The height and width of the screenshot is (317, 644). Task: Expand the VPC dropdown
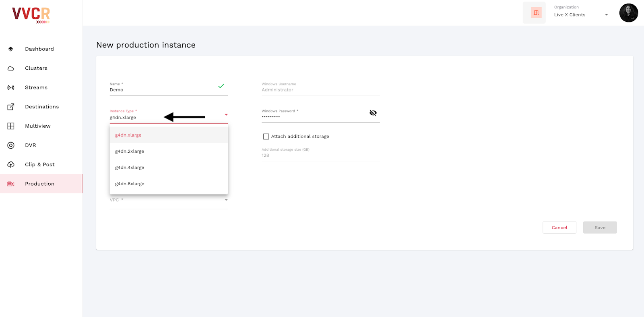(x=169, y=200)
